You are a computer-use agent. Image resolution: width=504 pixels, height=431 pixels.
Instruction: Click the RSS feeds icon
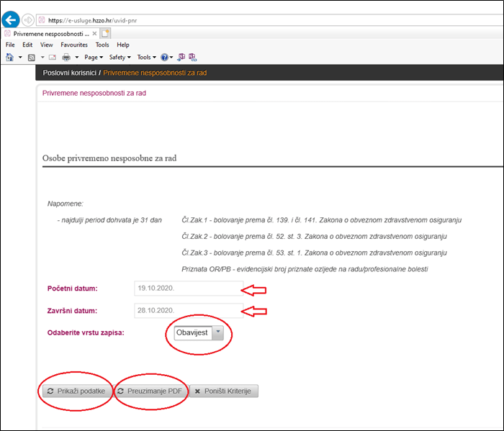(x=32, y=57)
